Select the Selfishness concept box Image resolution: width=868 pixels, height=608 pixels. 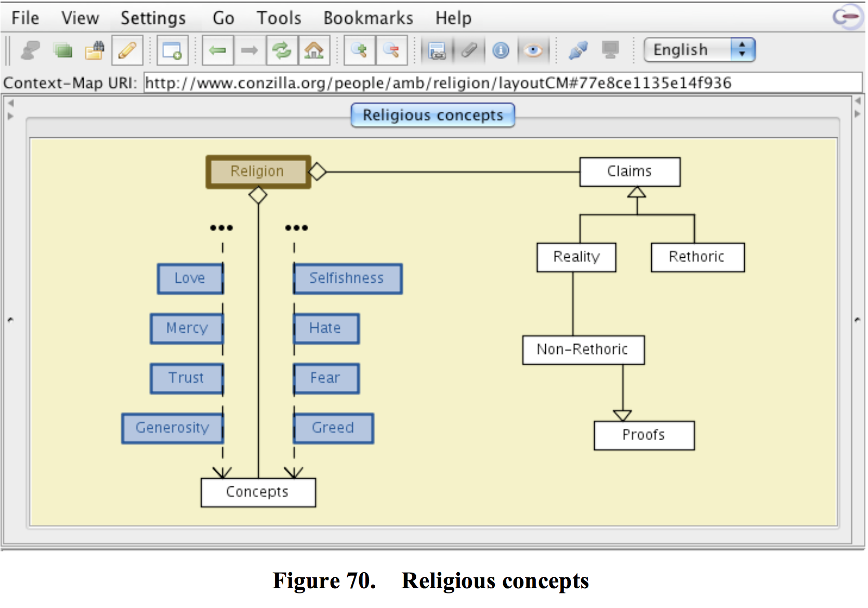coord(347,279)
